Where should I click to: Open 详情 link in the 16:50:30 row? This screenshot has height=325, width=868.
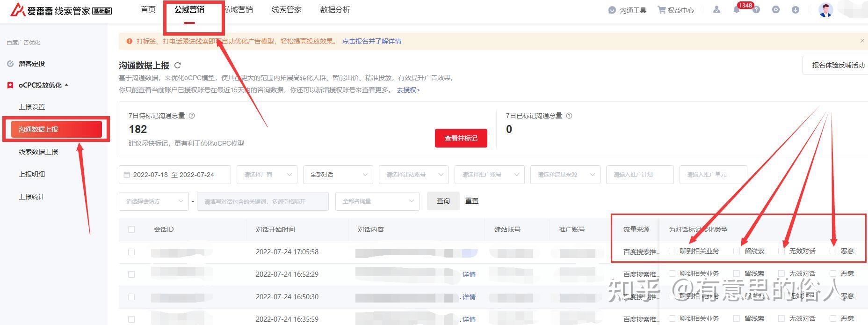469,297
